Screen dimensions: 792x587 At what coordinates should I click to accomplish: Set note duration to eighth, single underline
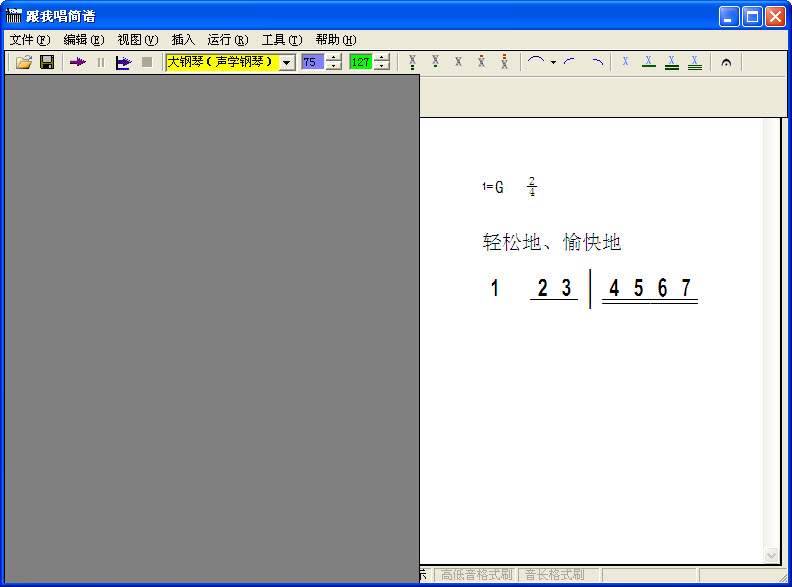(649, 62)
